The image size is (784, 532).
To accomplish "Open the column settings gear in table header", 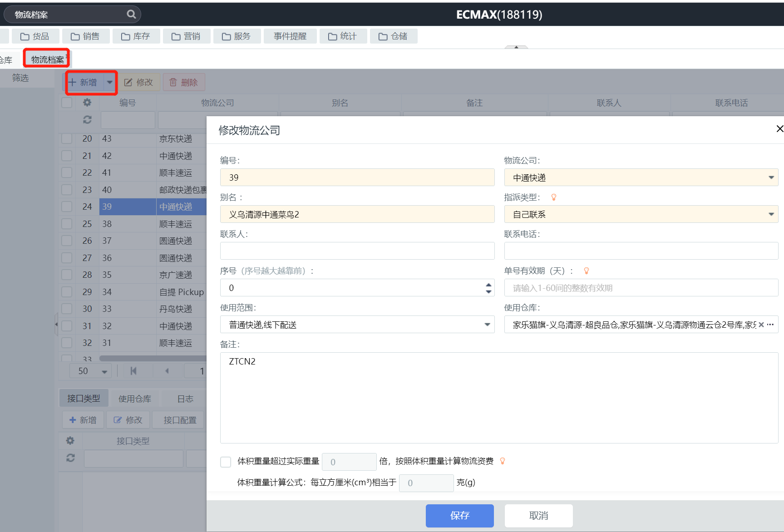I will (x=87, y=103).
